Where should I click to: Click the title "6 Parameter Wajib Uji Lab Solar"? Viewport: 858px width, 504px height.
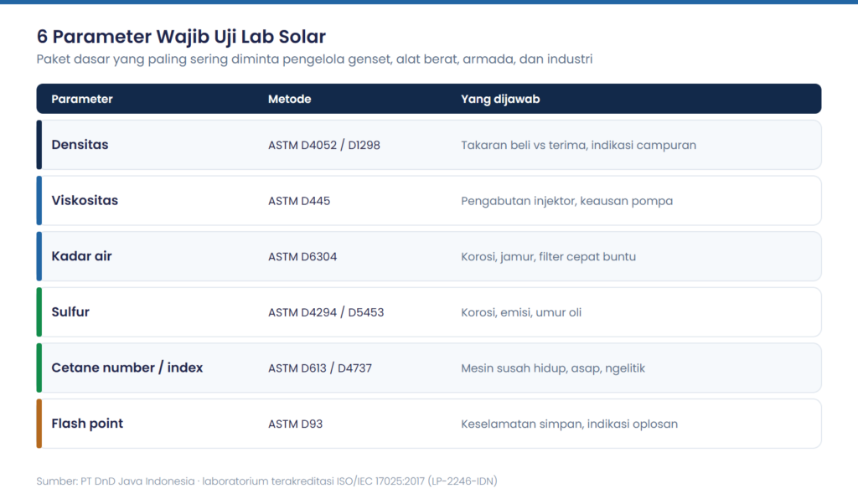point(181,37)
